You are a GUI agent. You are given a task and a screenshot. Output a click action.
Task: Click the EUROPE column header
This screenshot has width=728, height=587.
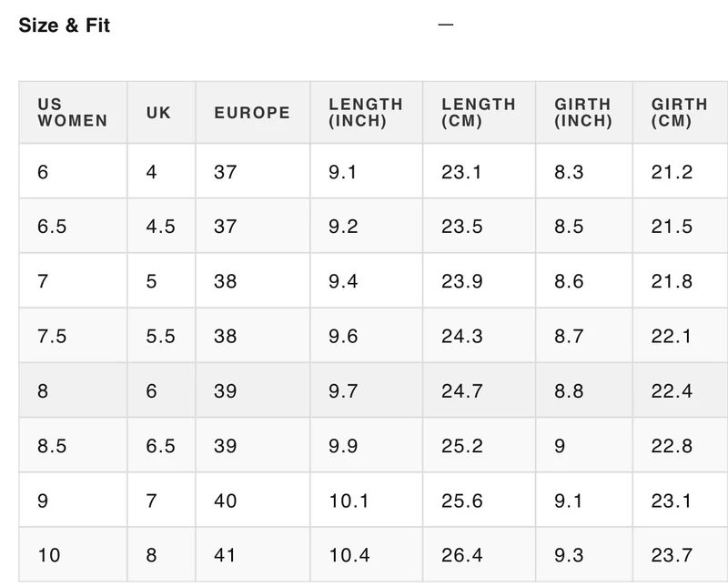[253, 112]
